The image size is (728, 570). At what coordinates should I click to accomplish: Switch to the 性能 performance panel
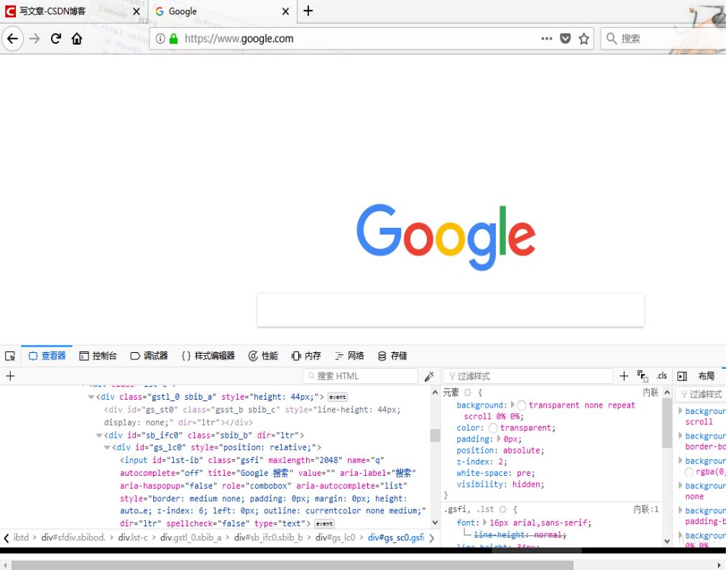coord(263,356)
